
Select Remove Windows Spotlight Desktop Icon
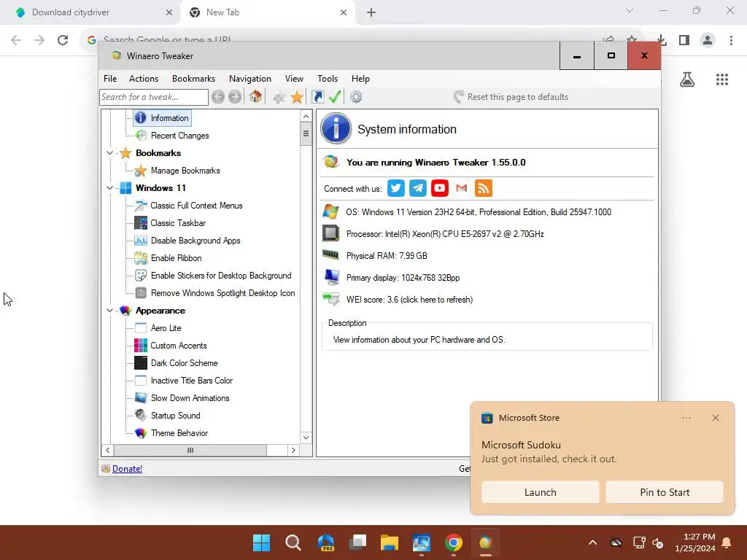[223, 293]
